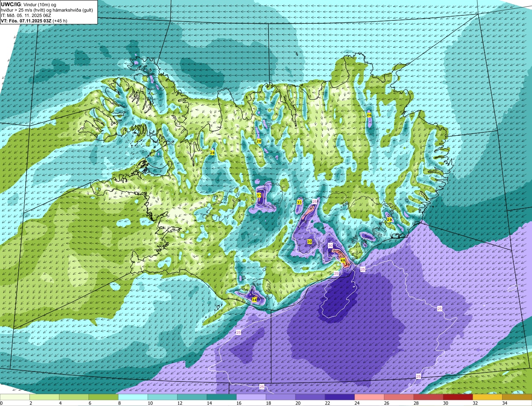Click the '(+45 h)' forecast offset text
The image size is (532, 406).
(x=60, y=21)
